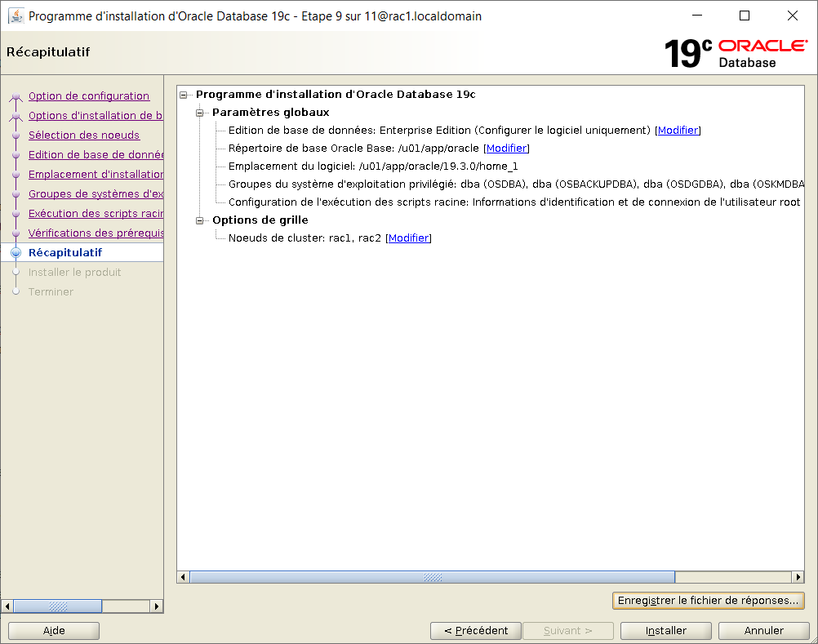The image size is (818, 644).
Task: Click Modifier link for Noeuds de cluster
Action: coord(408,238)
